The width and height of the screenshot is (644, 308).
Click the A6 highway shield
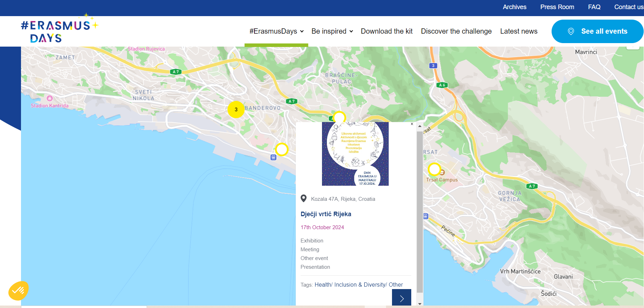[x=442, y=85]
